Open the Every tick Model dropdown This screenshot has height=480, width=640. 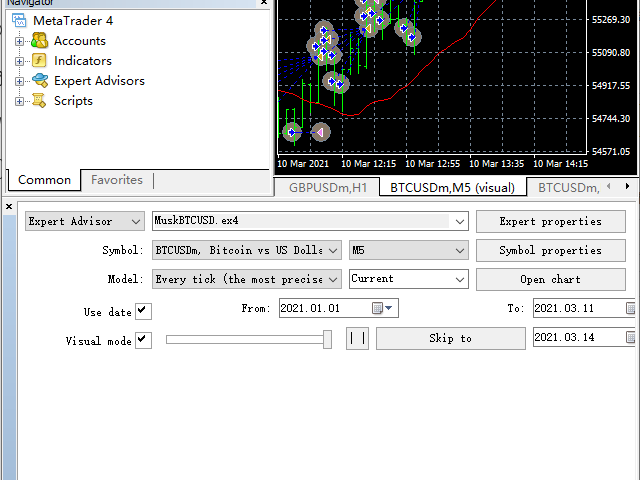click(333, 279)
